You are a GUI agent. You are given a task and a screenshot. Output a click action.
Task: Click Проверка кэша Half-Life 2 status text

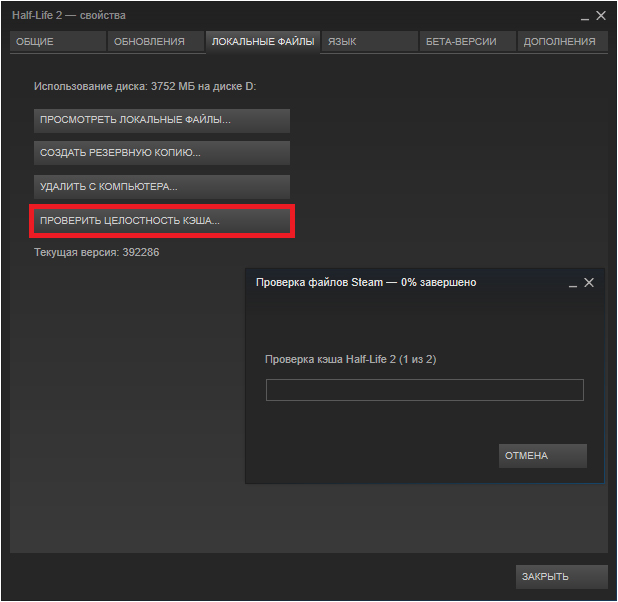click(x=350, y=360)
